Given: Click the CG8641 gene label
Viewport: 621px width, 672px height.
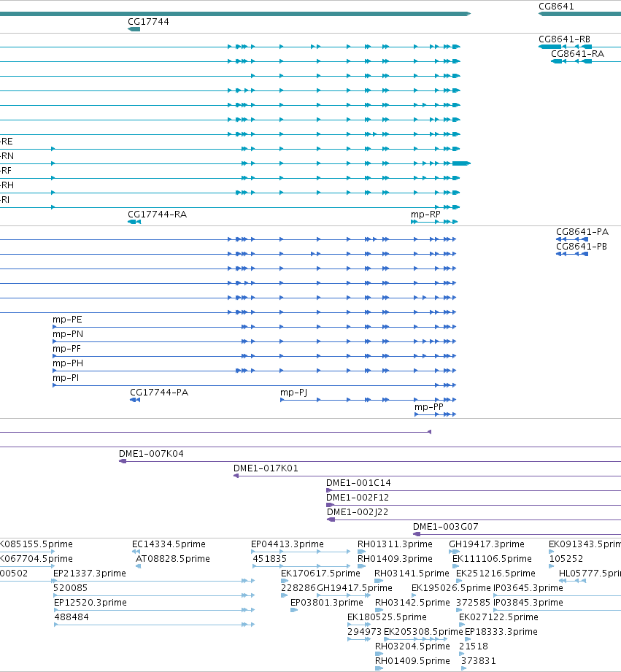Looking at the screenshot, I should tap(556, 6).
